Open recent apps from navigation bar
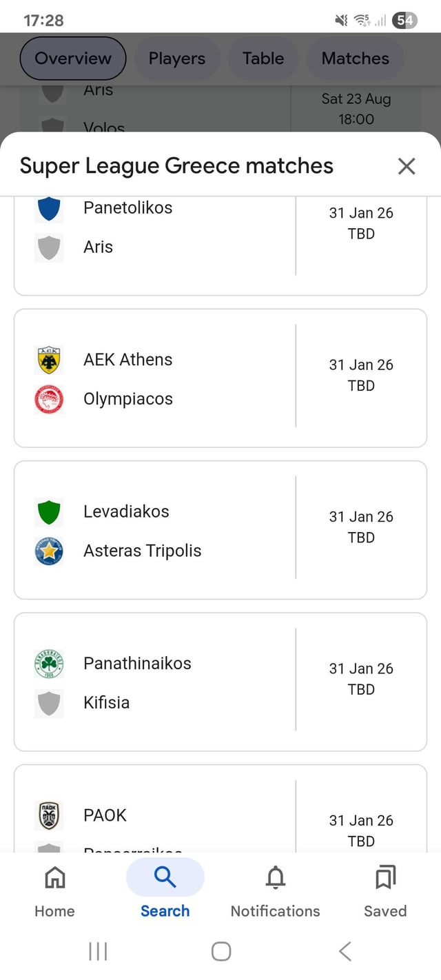 tap(98, 950)
